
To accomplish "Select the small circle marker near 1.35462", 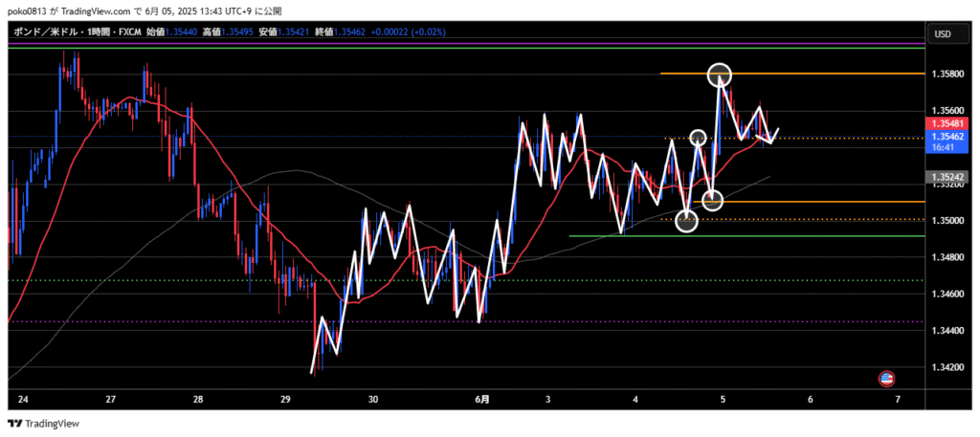I will coord(699,138).
